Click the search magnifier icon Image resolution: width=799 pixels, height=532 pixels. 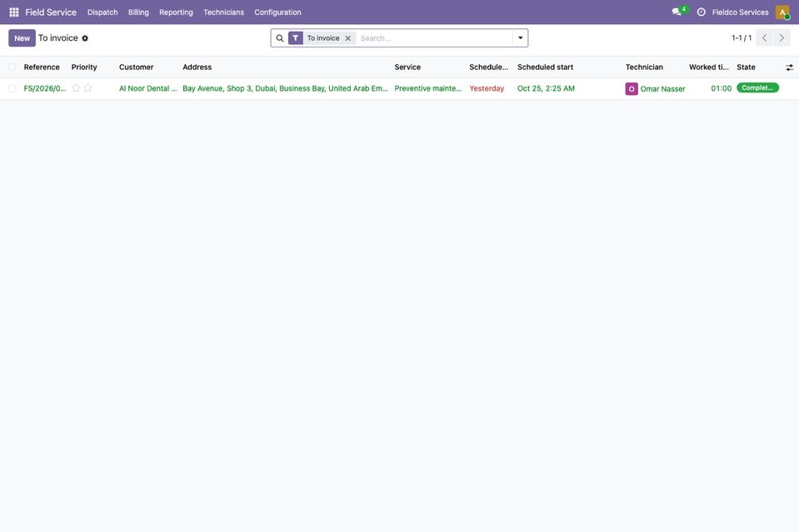(280, 38)
